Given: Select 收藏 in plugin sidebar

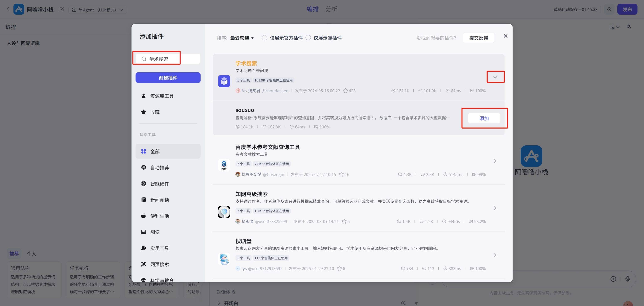Looking at the screenshot, I should (x=155, y=112).
